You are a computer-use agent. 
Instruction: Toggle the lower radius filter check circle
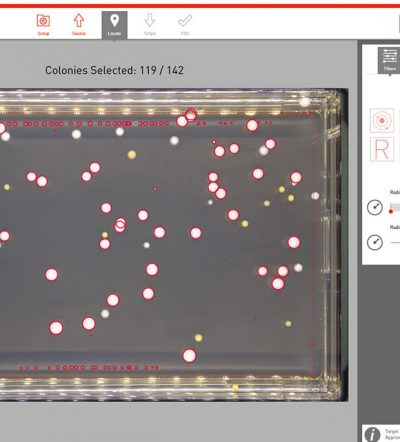(375, 242)
